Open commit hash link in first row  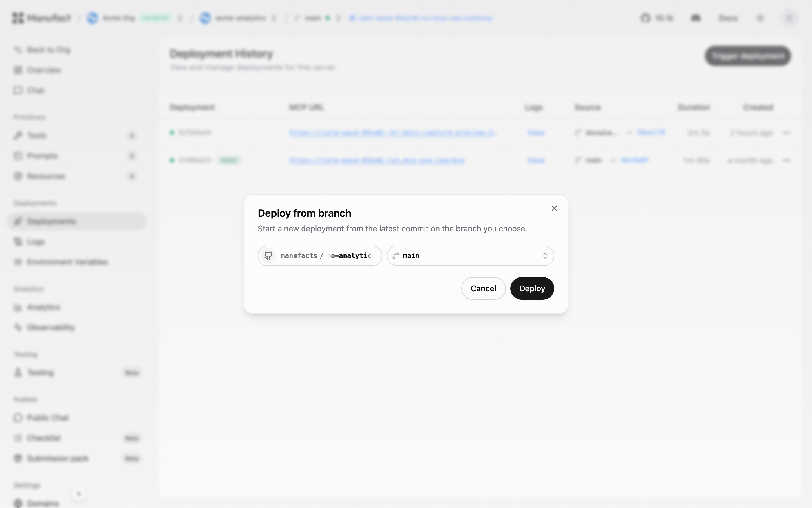651,132
